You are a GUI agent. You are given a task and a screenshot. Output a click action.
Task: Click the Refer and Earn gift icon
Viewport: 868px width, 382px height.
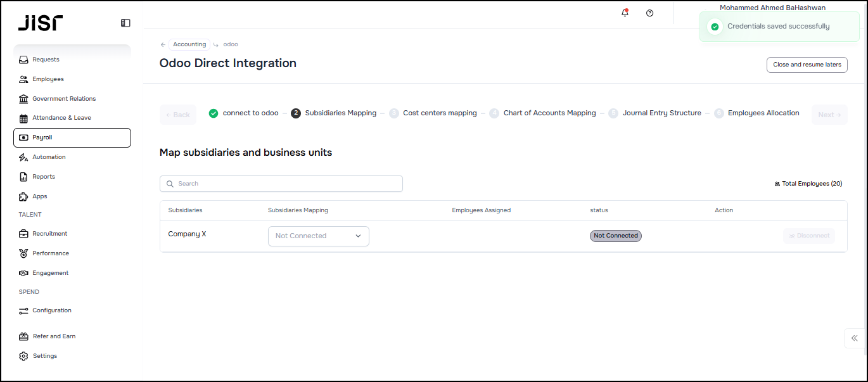pyautogui.click(x=23, y=336)
